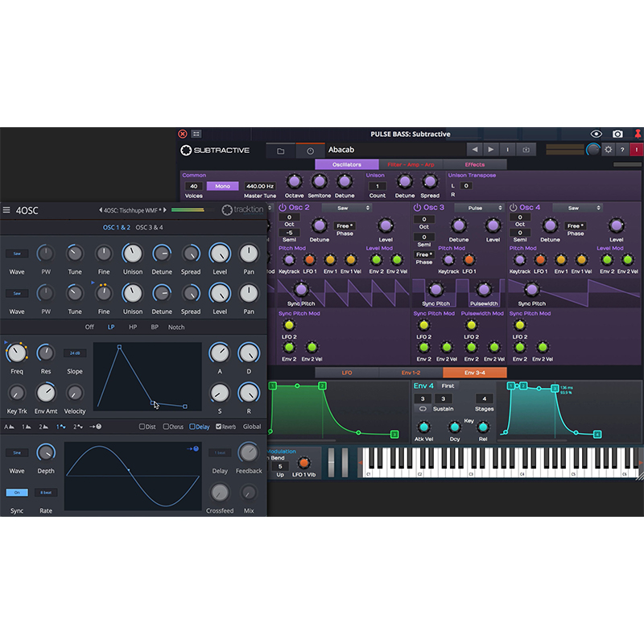Open Subtractive help question mark
This screenshot has width=644, height=644.
[x=622, y=150]
